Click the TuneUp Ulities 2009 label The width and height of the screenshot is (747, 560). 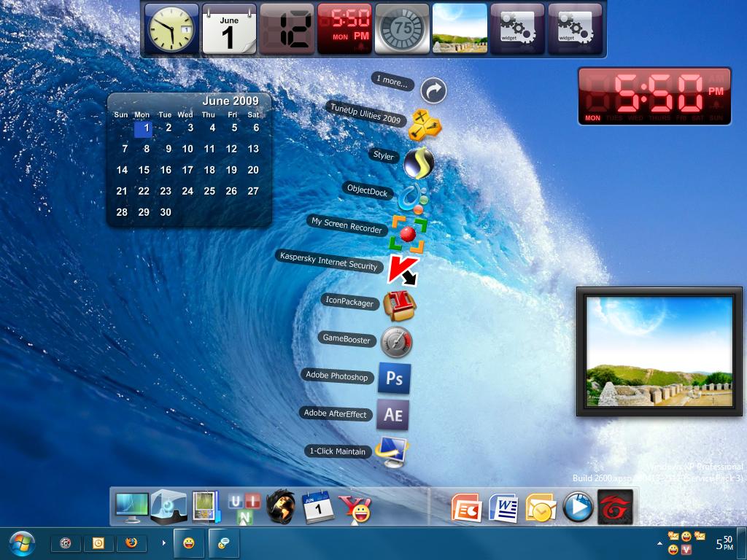point(366,114)
